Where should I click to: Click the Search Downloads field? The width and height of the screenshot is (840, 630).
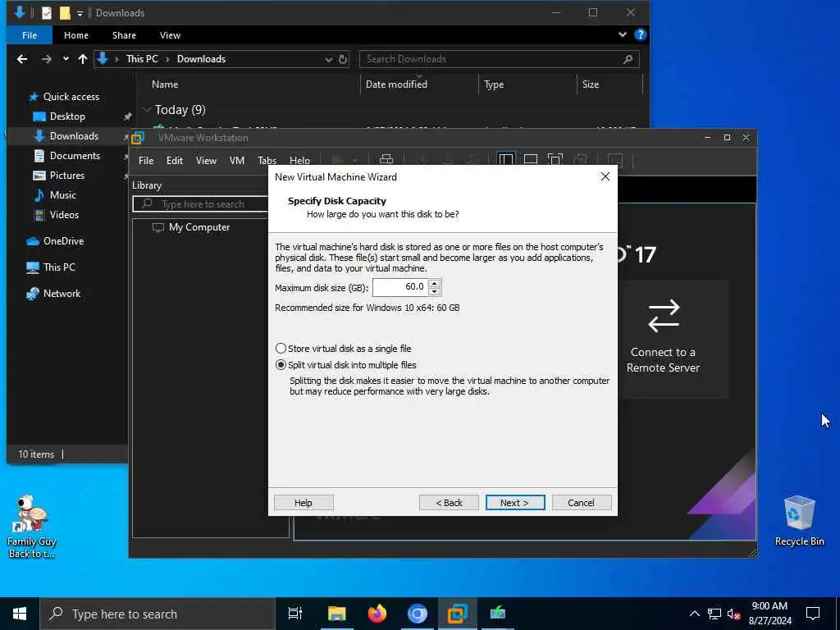coord(492,59)
